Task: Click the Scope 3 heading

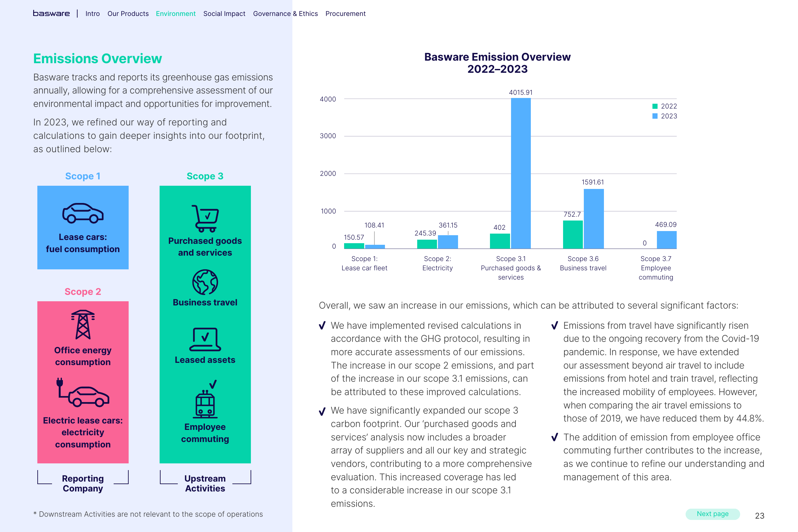Action: tap(205, 176)
